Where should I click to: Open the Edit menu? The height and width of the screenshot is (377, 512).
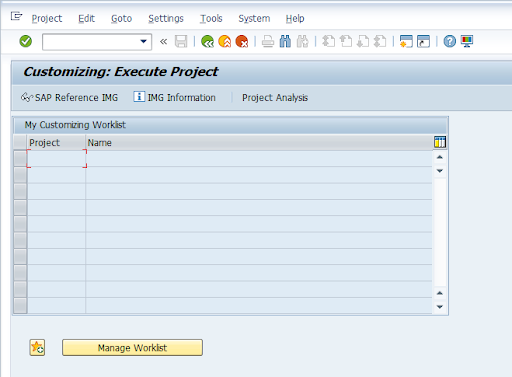pos(87,19)
